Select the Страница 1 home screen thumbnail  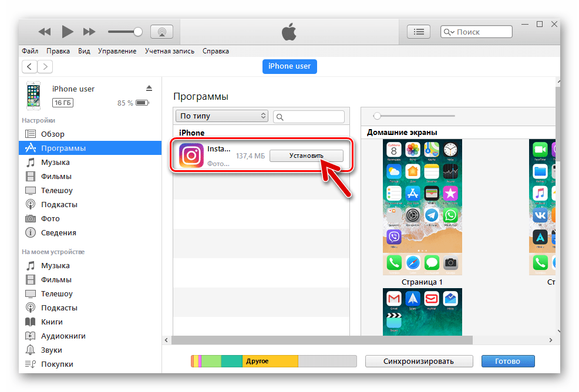click(x=422, y=207)
